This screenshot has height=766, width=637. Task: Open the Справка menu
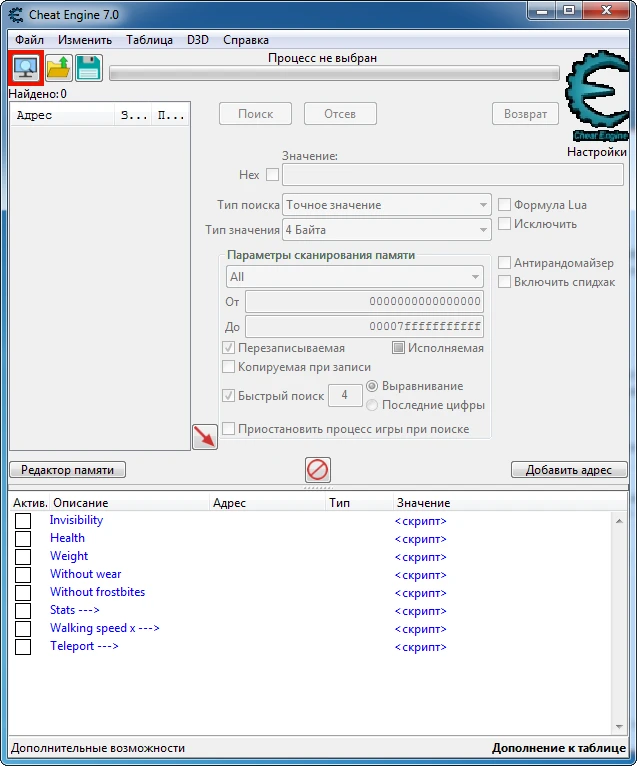pyautogui.click(x=246, y=40)
